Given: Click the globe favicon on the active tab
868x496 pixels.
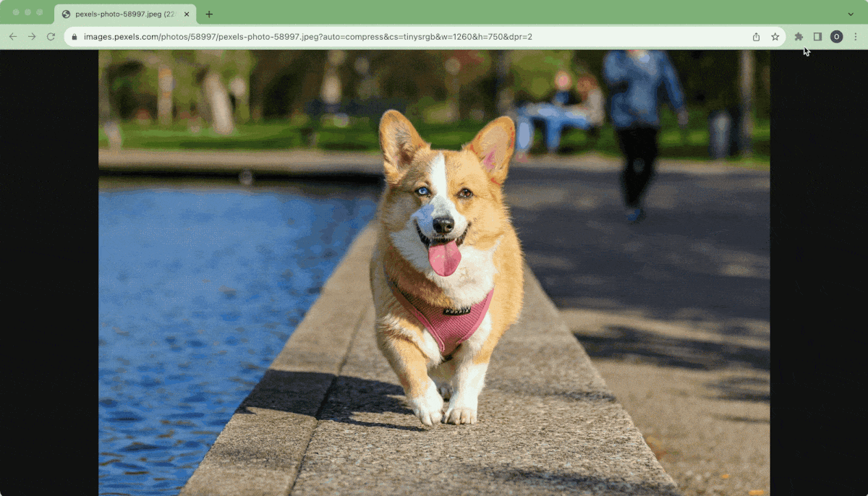Looking at the screenshot, I should tap(66, 14).
